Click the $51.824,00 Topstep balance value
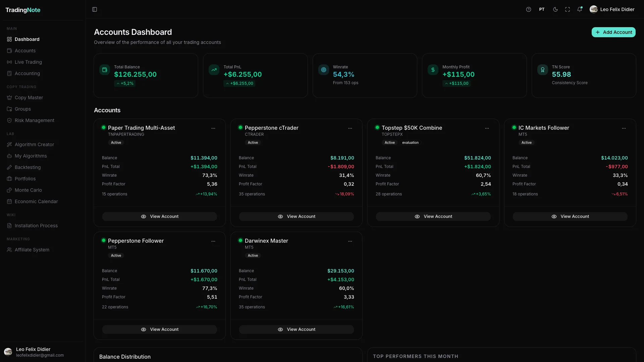 point(477,158)
